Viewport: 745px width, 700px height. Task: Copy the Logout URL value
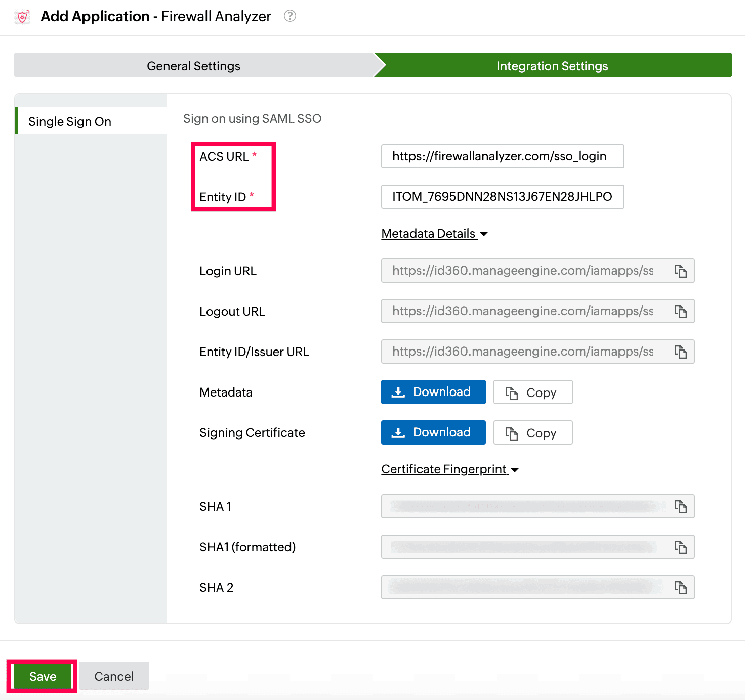(681, 311)
